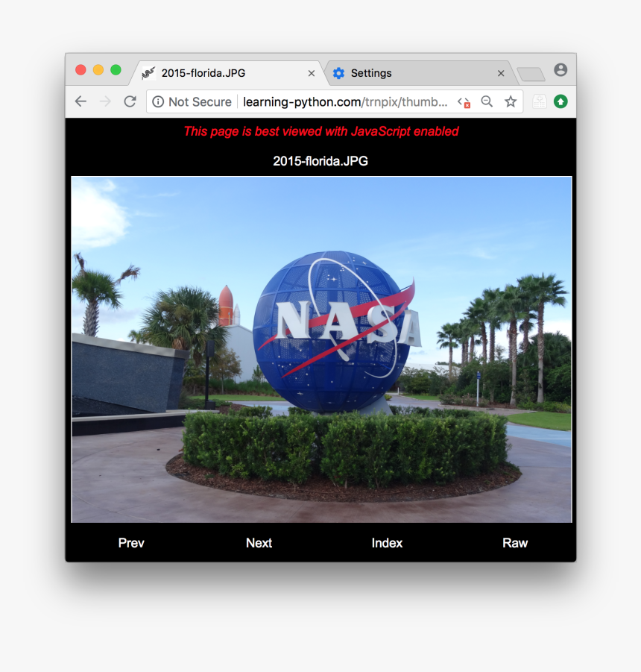641x672 pixels.
Task: Click the JavaScript blocked icon in address bar
Action: click(x=464, y=102)
